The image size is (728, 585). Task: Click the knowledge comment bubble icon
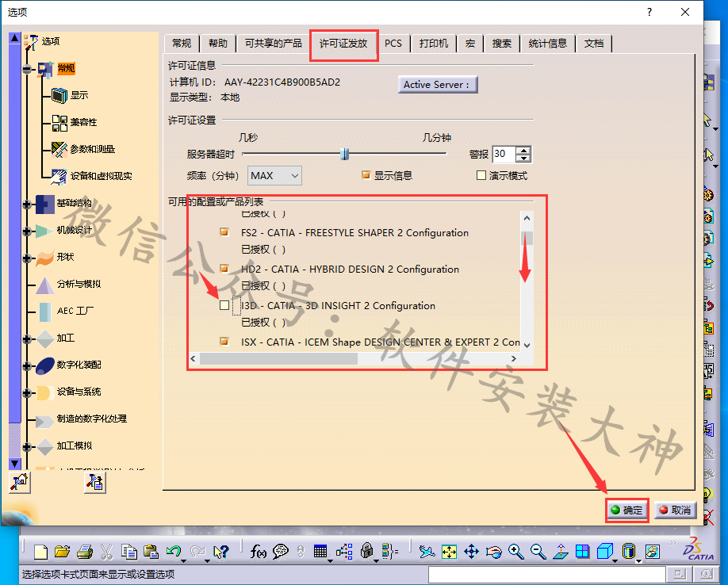pos(281,552)
